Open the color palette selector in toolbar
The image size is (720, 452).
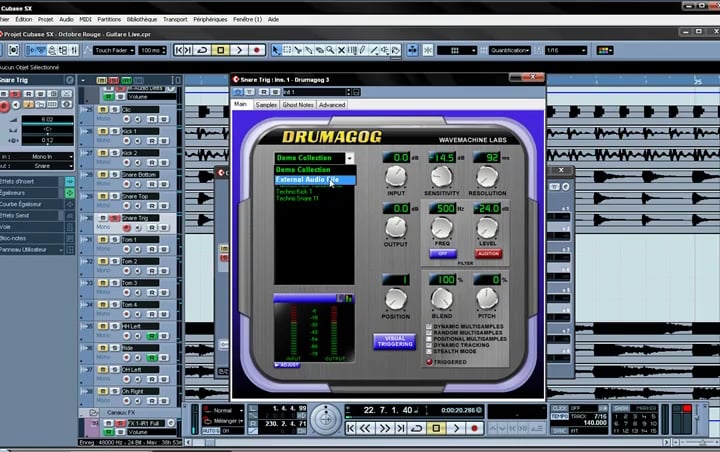pyautogui.click(x=605, y=50)
